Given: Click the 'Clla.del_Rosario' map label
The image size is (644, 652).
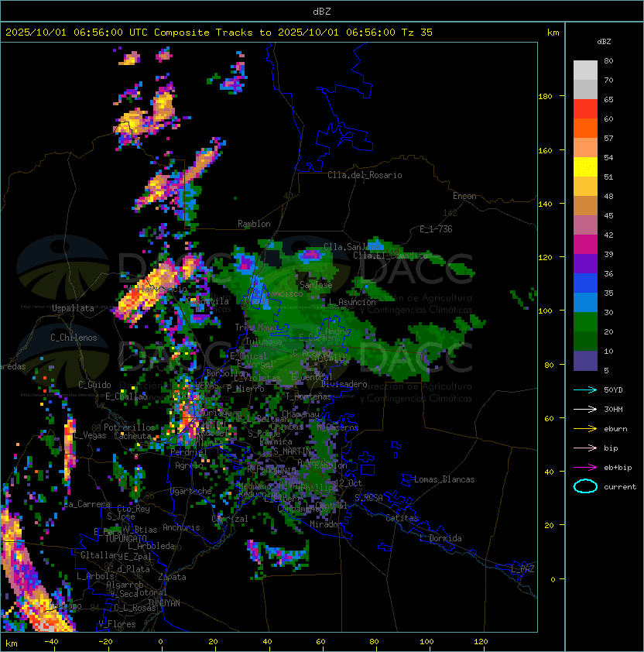Looking at the screenshot, I should coord(365,175).
